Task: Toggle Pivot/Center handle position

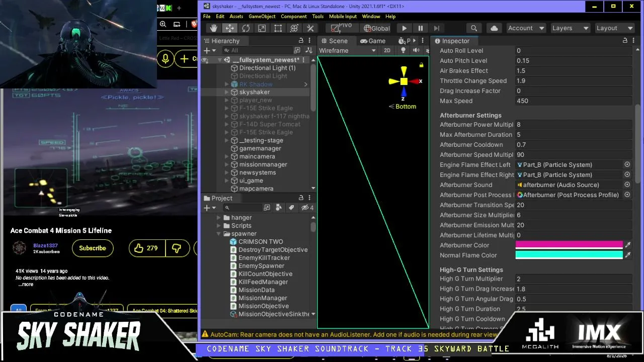Action: point(341,29)
